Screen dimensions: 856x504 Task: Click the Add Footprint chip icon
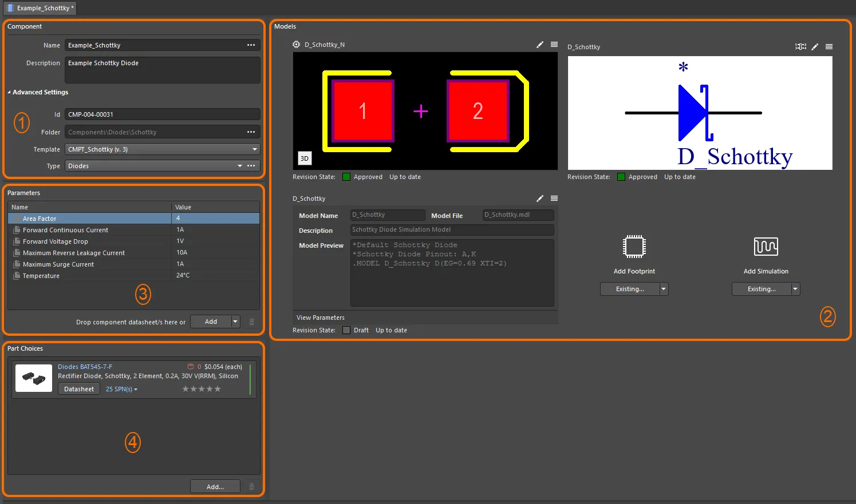[634, 247]
